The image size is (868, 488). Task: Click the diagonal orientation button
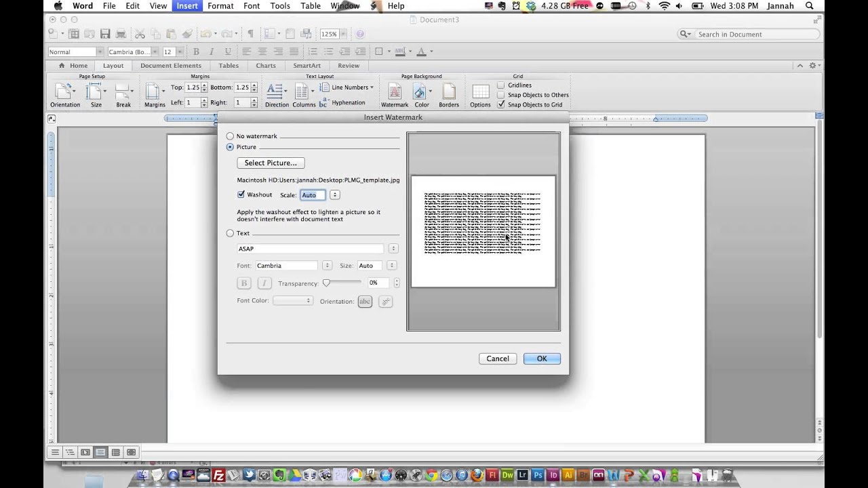coord(385,301)
